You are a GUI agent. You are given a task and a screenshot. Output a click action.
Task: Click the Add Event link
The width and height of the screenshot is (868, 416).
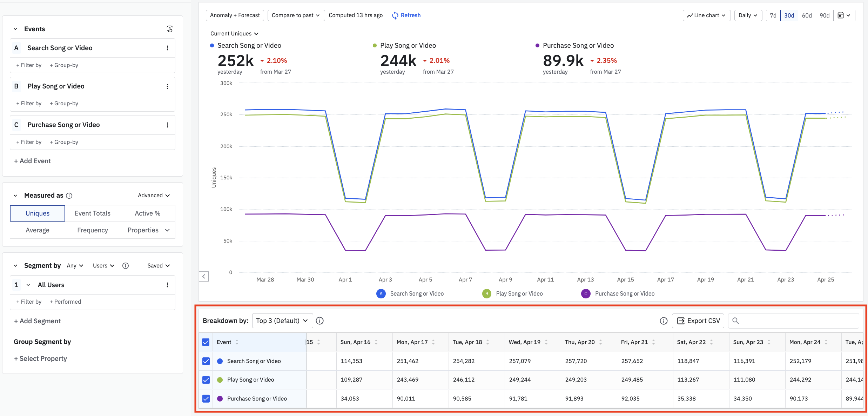tap(32, 161)
